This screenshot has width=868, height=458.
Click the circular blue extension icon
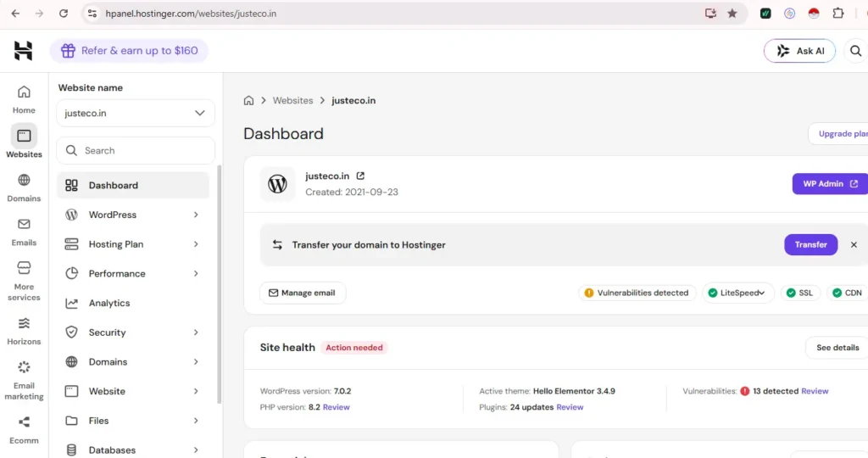(789, 14)
